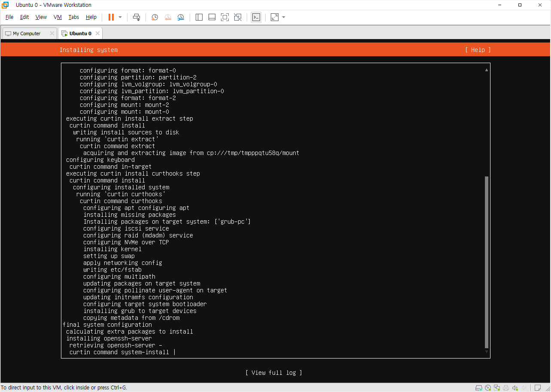Toggle the library sidebar view
This screenshot has width=551, height=392.
click(199, 17)
